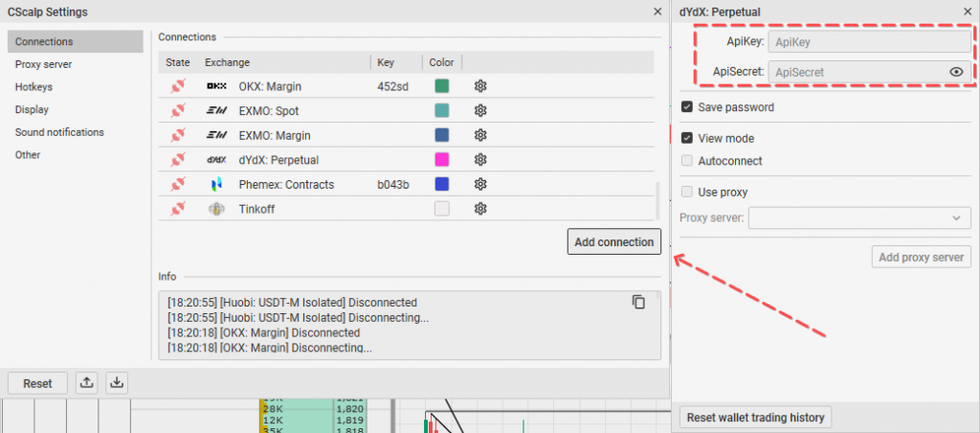Open settings gear for EXMO: Margin
The image size is (980, 433).
tap(480, 135)
